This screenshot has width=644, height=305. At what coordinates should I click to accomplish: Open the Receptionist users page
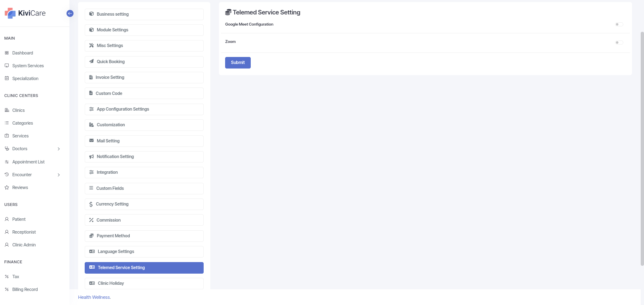tap(24, 232)
